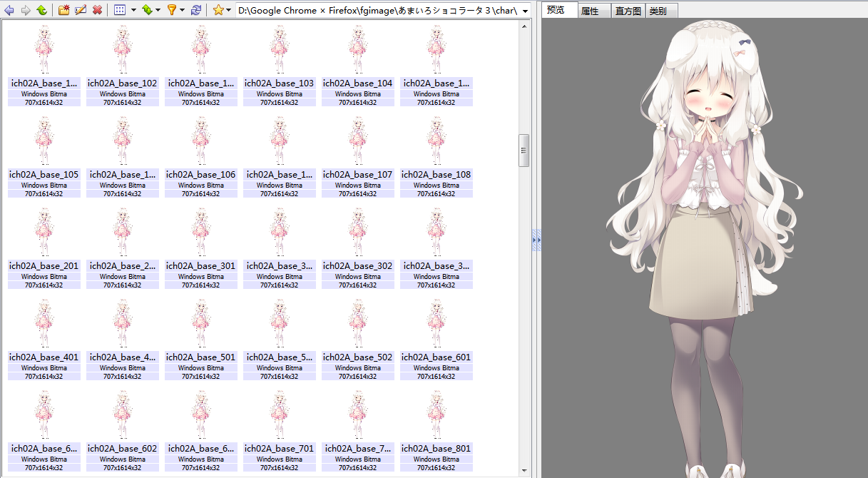
Task: Open the view mode dropdown arrow
Action: coord(133,11)
